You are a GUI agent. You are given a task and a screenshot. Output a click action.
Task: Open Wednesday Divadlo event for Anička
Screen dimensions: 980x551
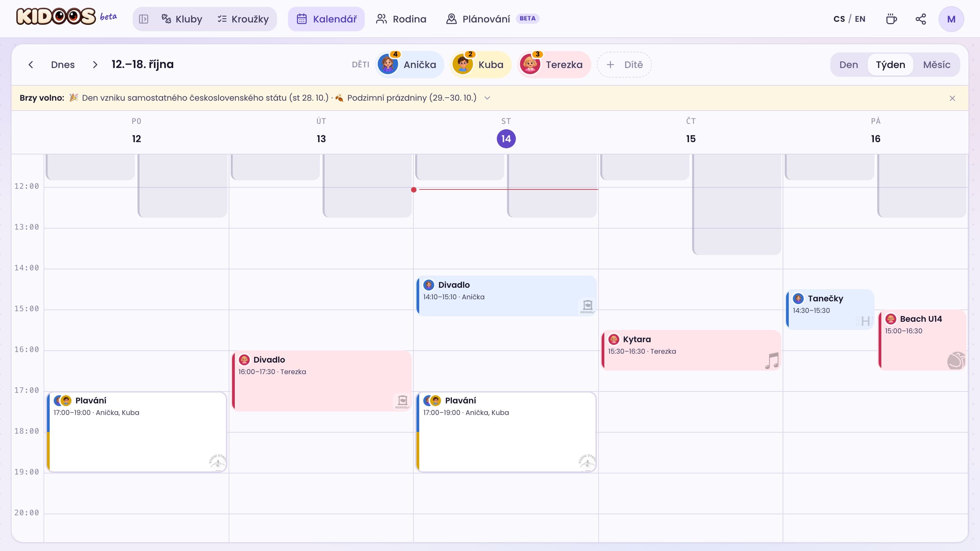tap(506, 296)
